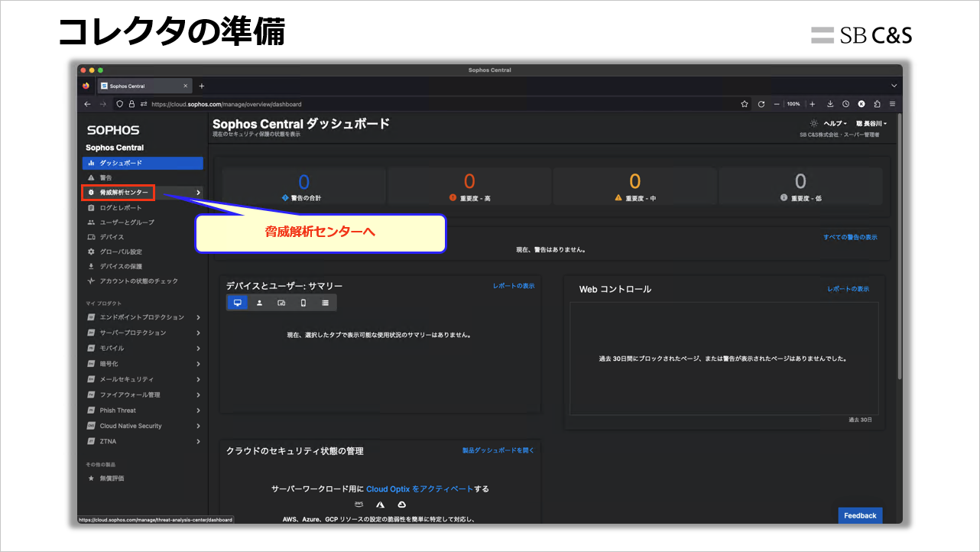Open ダッシュボード in the sidebar

143,163
